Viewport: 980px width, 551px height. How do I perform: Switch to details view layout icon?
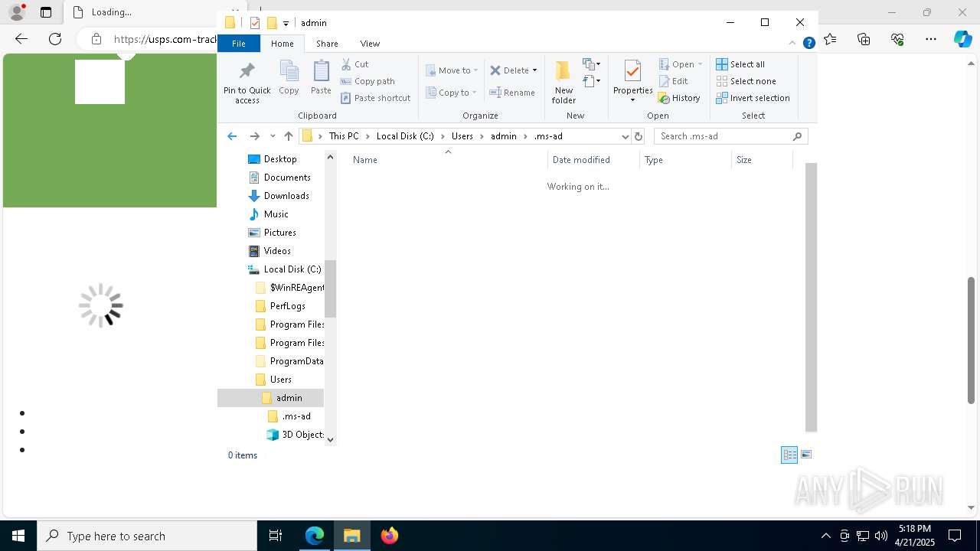click(789, 455)
